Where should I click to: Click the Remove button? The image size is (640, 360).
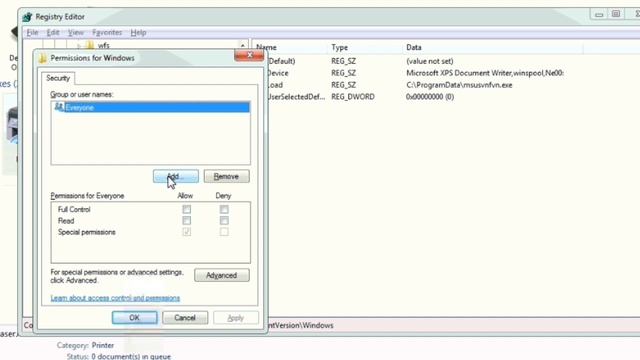227,176
